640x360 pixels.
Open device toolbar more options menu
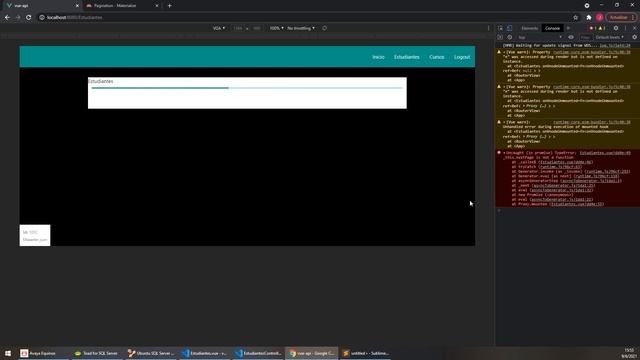click(489, 28)
